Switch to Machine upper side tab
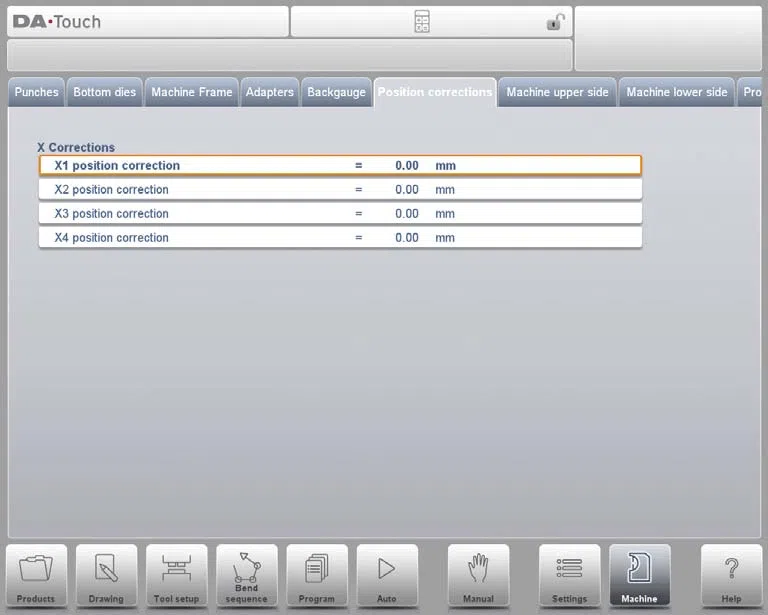Image resolution: width=768 pixels, height=615 pixels. [557, 92]
